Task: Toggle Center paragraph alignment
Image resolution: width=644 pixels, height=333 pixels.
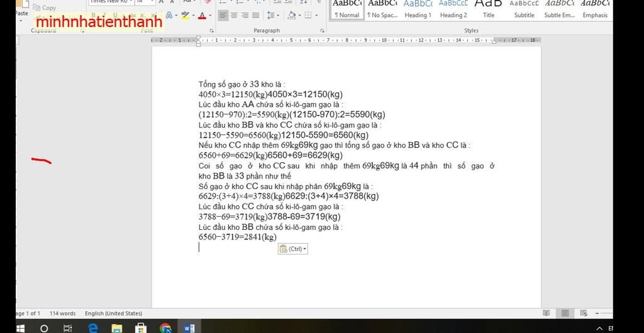Action: point(234,16)
